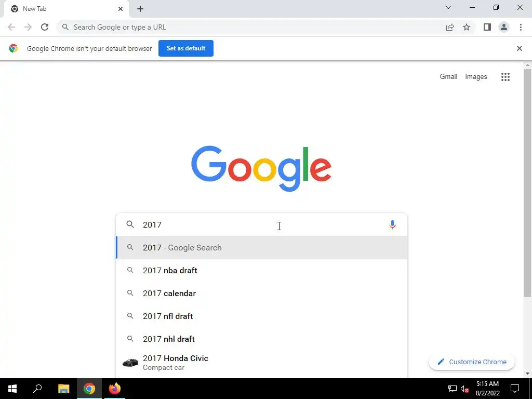
Task: Open Firefox from the taskbar
Action: tap(115, 389)
